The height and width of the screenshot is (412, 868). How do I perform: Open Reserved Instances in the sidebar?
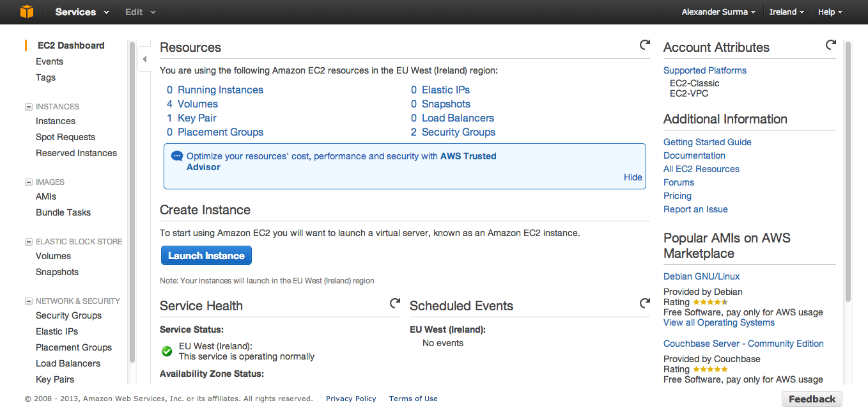[76, 153]
